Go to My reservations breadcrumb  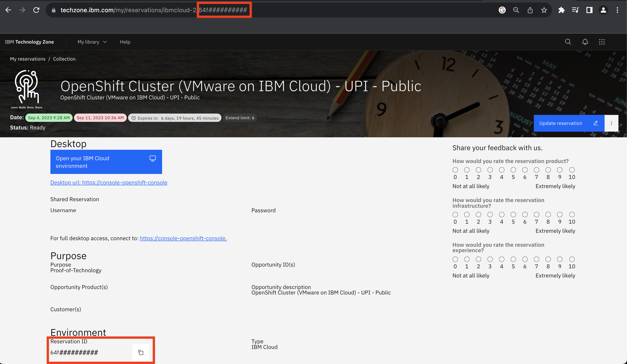click(28, 59)
